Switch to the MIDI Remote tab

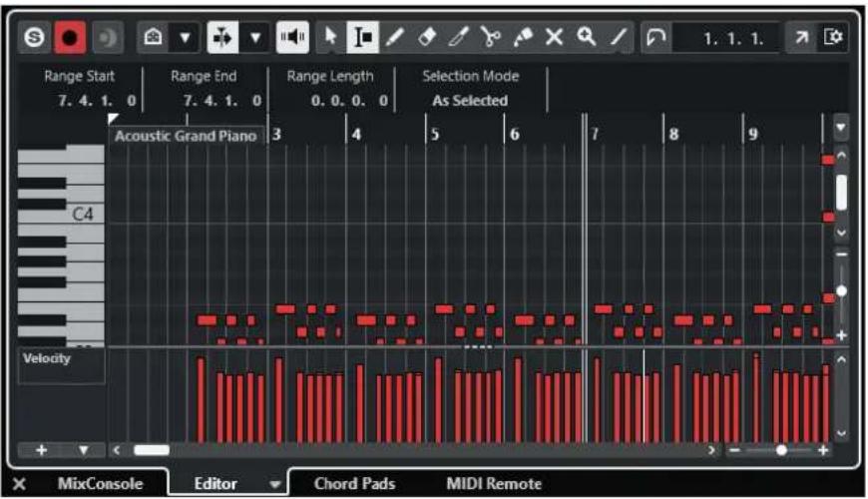pyautogui.click(x=494, y=483)
